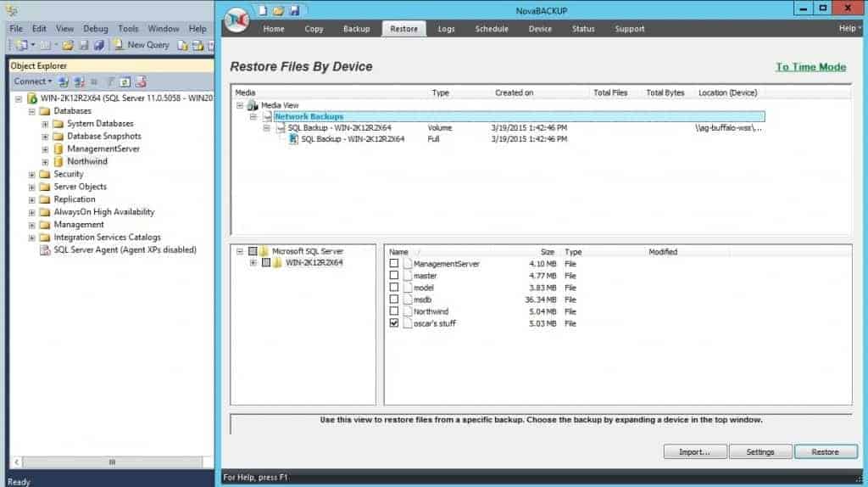868x487 pixels.
Task: Collapse the Media View tree node
Action: click(240, 105)
